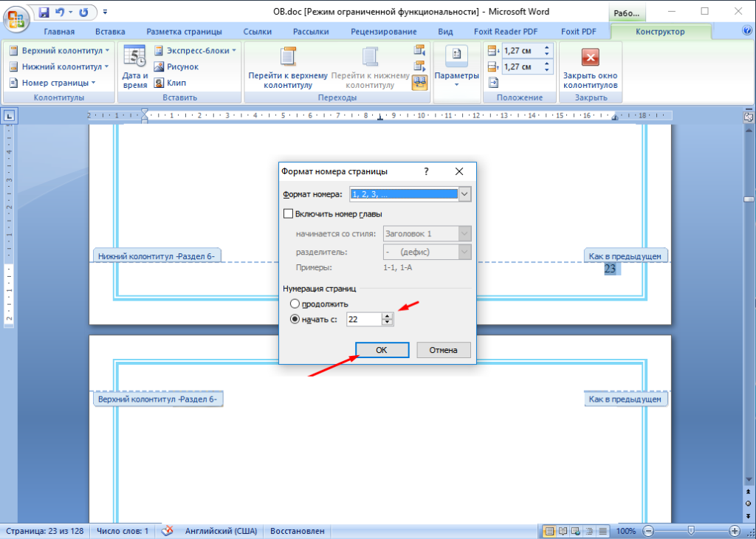Confirm dialog with OK button
This screenshot has height=539, width=756.
point(382,350)
